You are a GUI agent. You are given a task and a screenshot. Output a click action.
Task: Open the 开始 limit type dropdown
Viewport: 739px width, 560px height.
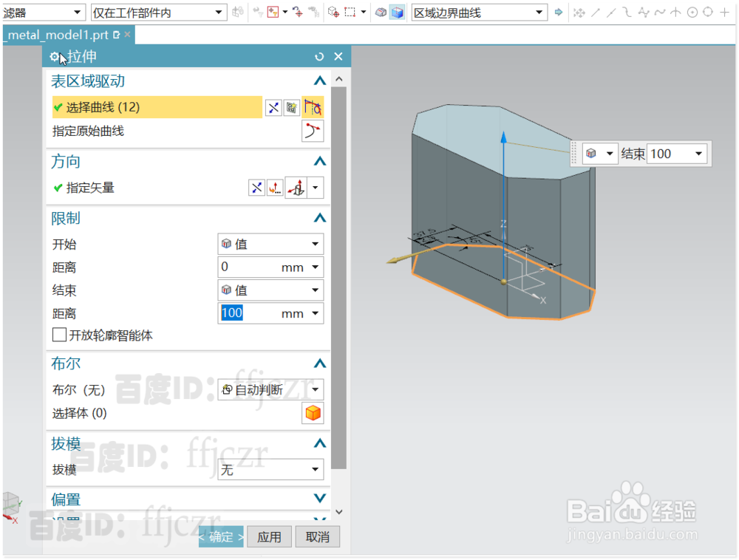pos(270,244)
